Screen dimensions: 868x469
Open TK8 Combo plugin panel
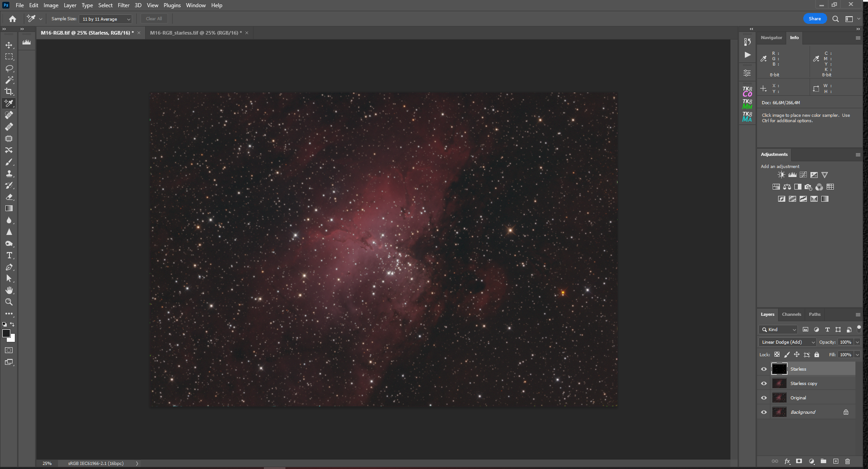[x=747, y=92]
